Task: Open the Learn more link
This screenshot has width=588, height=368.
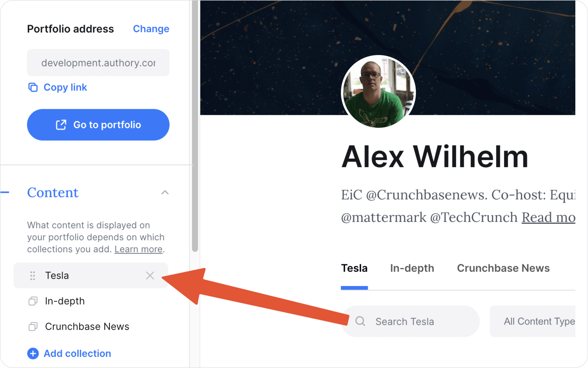Action: click(x=138, y=249)
